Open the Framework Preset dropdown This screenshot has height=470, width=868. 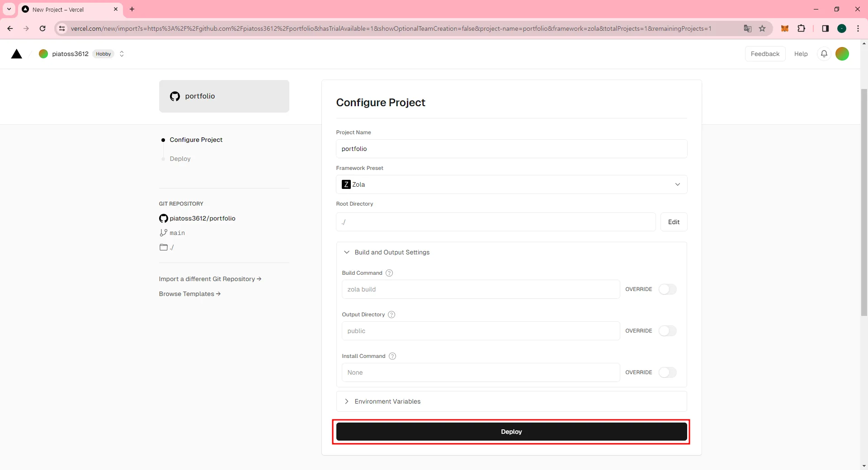click(511, 184)
